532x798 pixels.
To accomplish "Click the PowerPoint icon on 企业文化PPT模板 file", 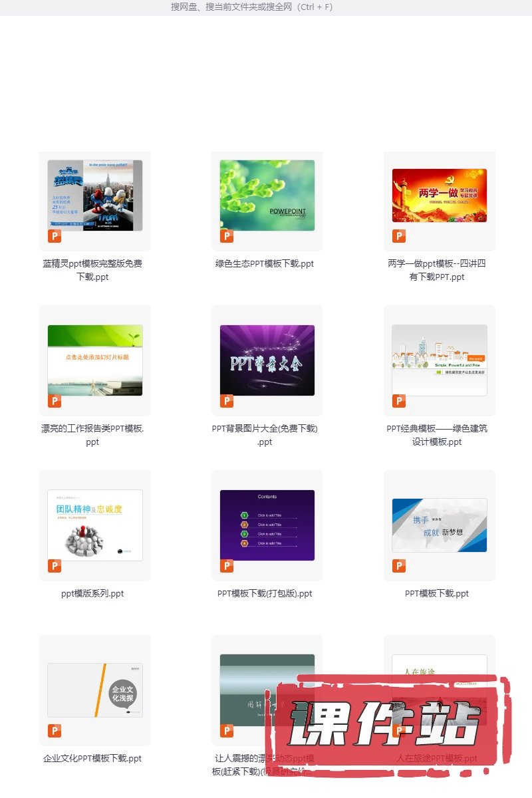I will pos(55,731).
